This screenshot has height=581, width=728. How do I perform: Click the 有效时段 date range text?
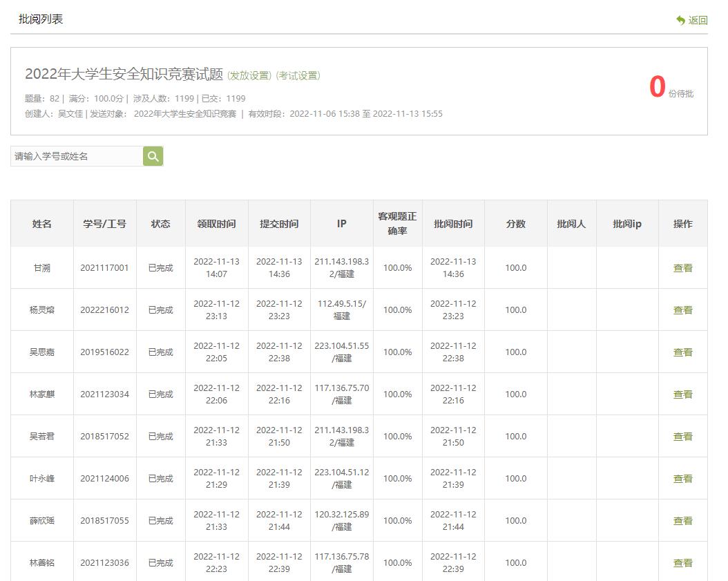tap(345, 114)
